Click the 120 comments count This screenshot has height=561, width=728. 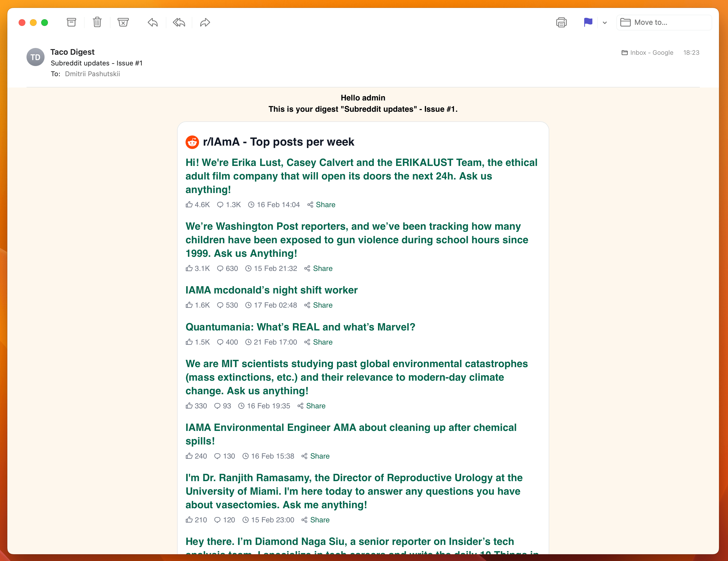pyautogui.click(x=229, y=520)
